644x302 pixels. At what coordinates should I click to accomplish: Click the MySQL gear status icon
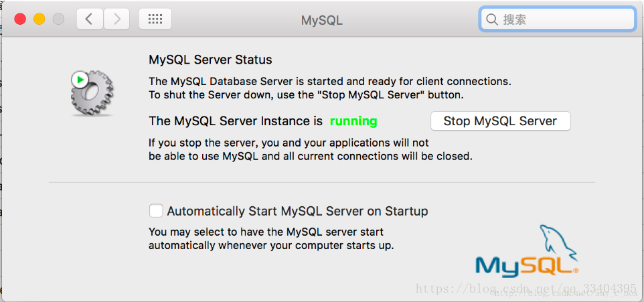tap(91, 92)
